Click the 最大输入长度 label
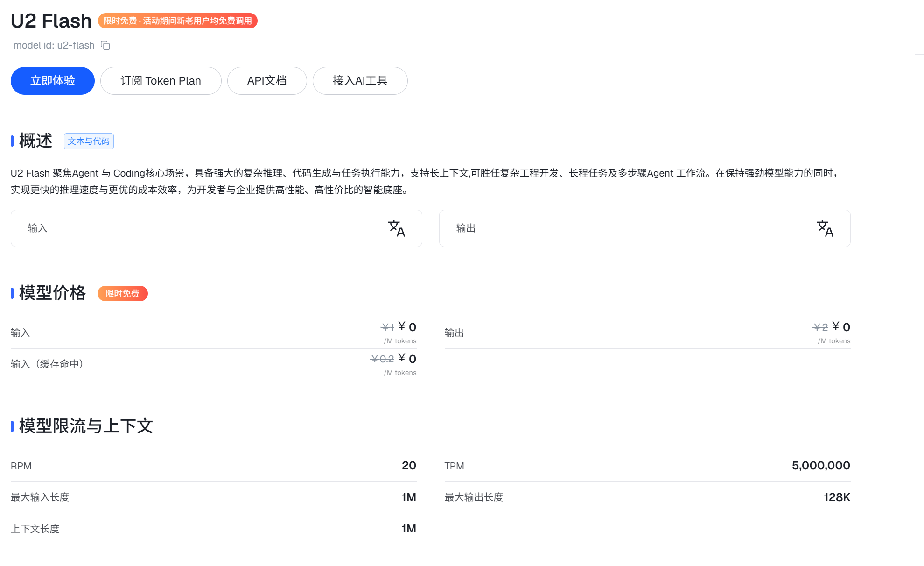 click(x=40, y=497)
